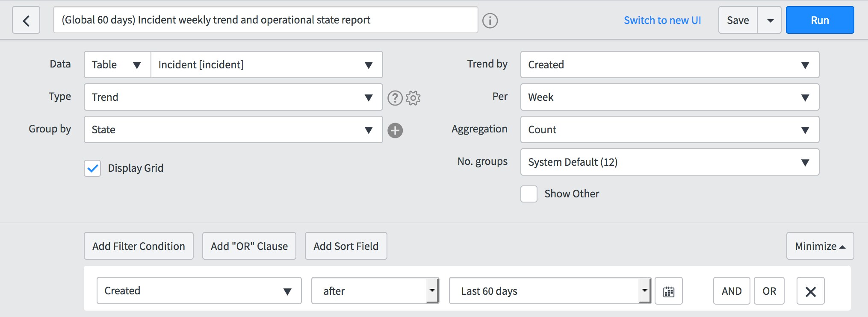
Task: Open the operator dropdown showing after
Action: click(375, 291)
